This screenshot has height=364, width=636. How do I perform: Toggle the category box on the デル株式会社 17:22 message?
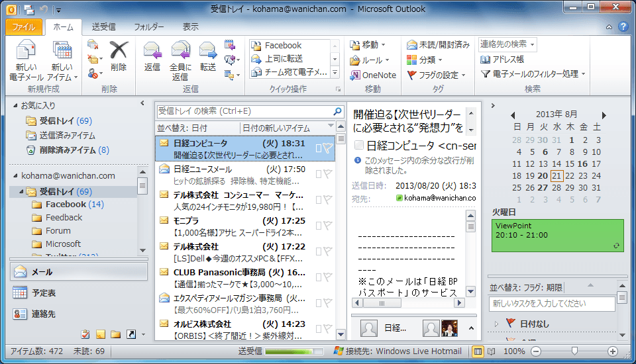pyautogui.click(x=319, y=251)
